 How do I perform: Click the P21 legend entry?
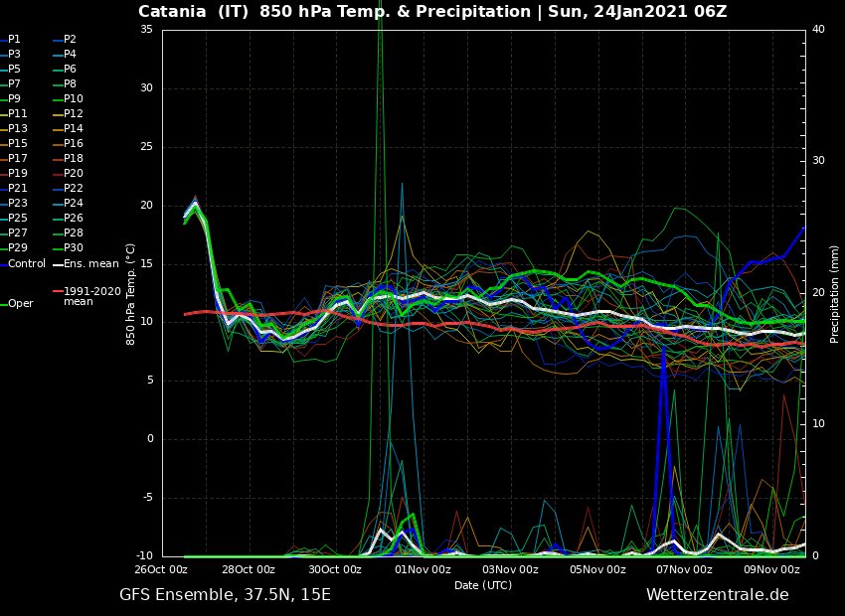[x=18, y=189]
